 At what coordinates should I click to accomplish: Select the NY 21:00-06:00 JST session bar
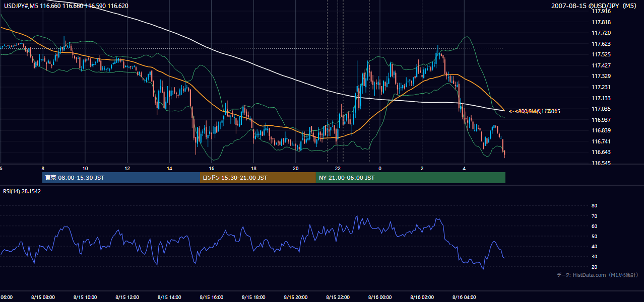[x=411, y=178]
